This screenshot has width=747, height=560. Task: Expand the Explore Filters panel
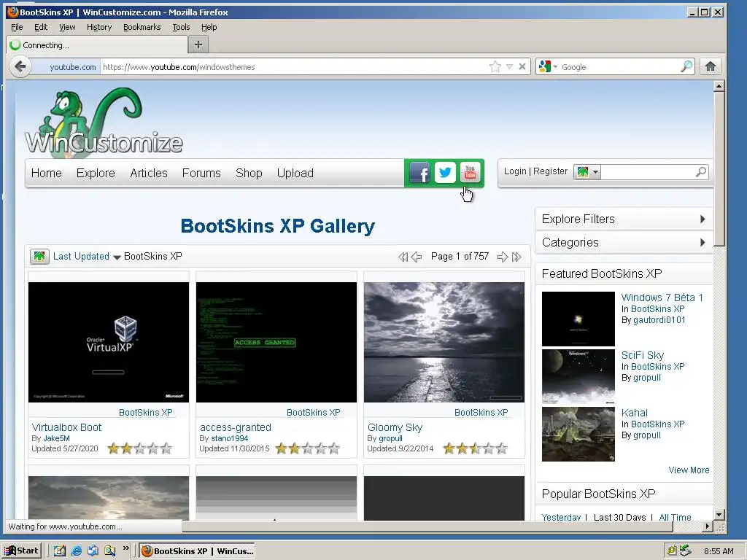tap(624, 219)
